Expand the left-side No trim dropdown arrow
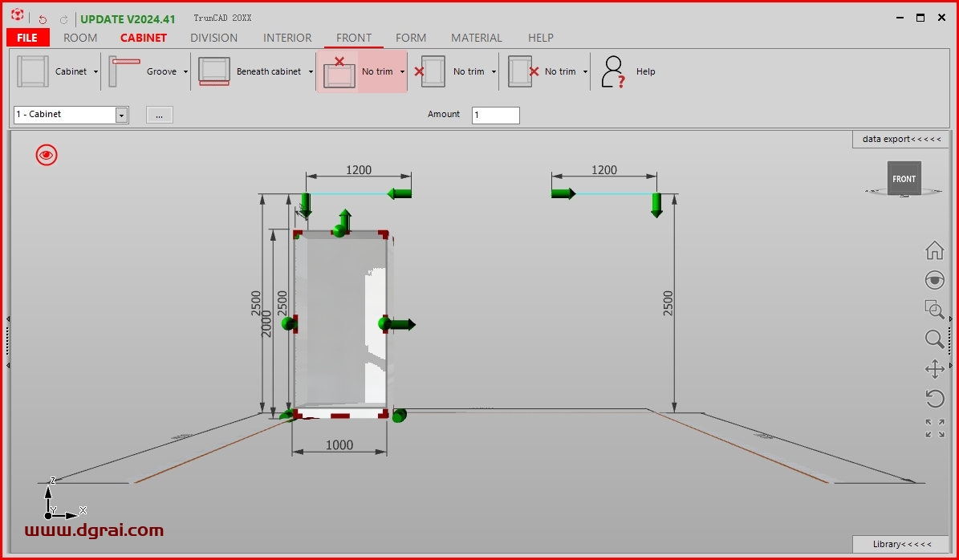The width and height of the screenshot is (959, 560). [x=494, y=72]
